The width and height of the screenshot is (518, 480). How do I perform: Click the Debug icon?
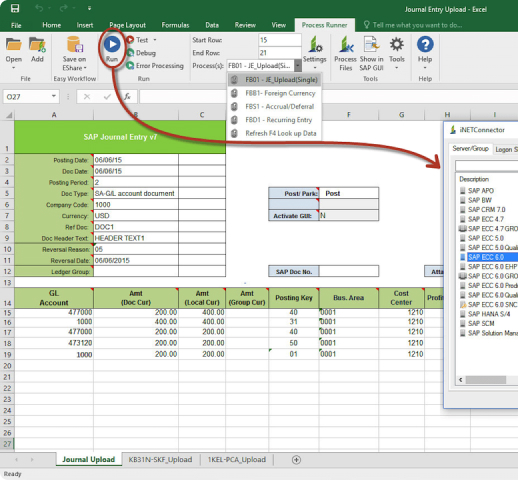click(130, 53)
